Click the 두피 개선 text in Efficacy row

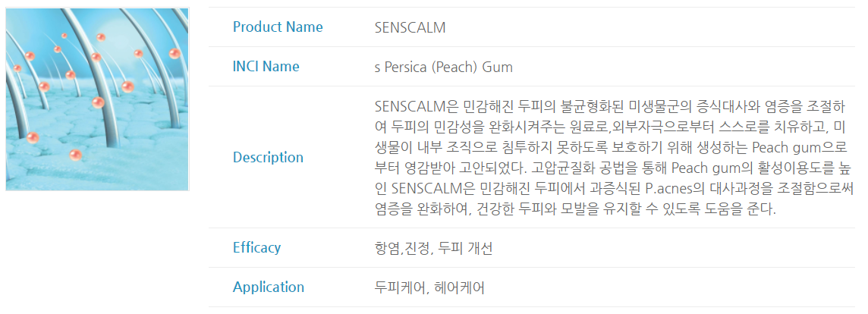click(x=465, y=248)
